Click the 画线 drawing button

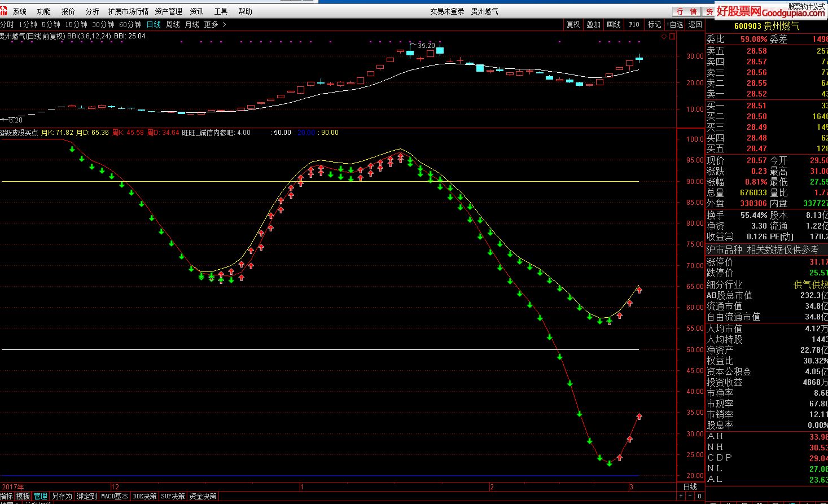(614, 24)
